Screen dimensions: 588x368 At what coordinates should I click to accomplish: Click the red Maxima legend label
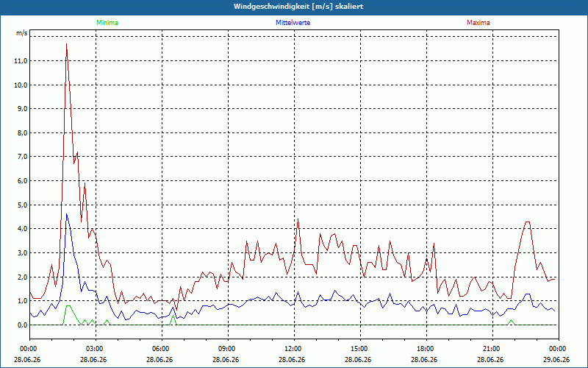pos(478,23)
